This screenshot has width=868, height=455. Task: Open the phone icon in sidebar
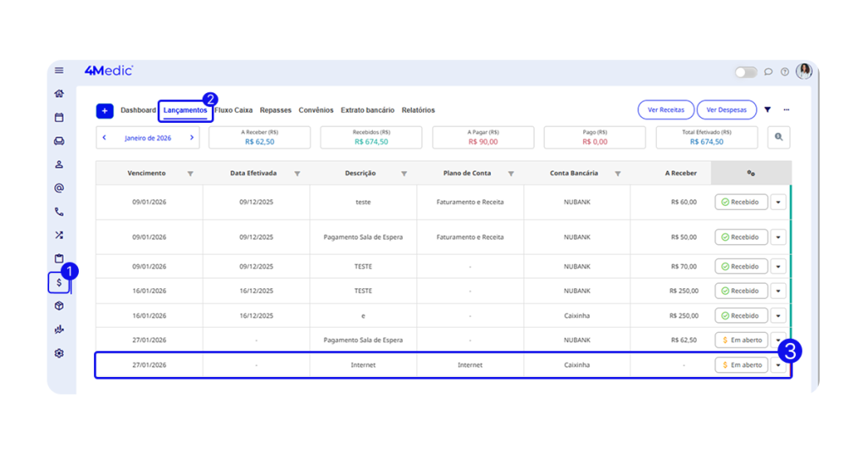click(59, 212)
